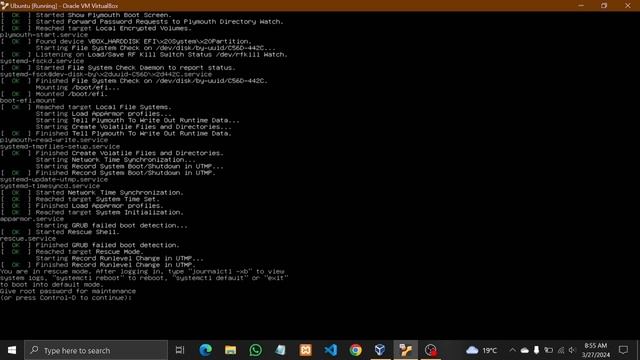
Task: Click the 'boot-efi.mount' line
Action: pos(28,100)
